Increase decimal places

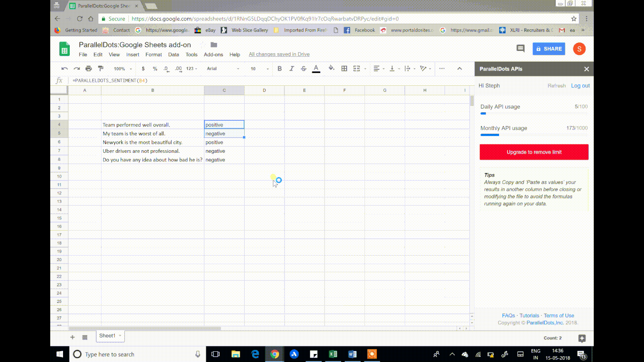point(178,68)
